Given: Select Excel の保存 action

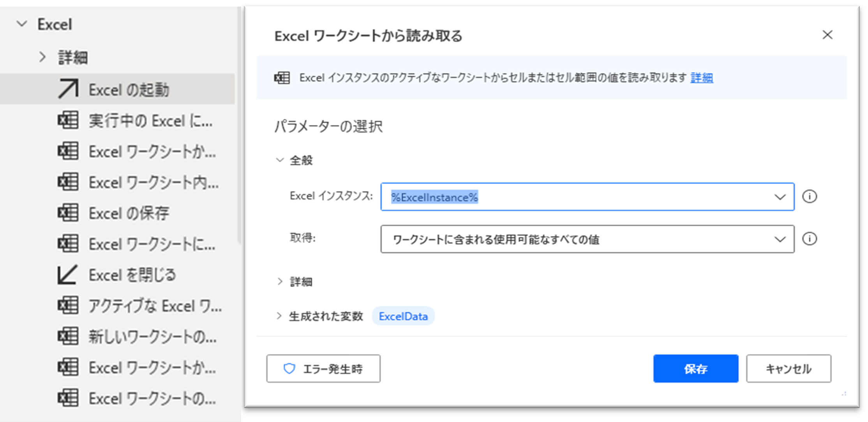Looking at the screenshot, I should point(129,213).
